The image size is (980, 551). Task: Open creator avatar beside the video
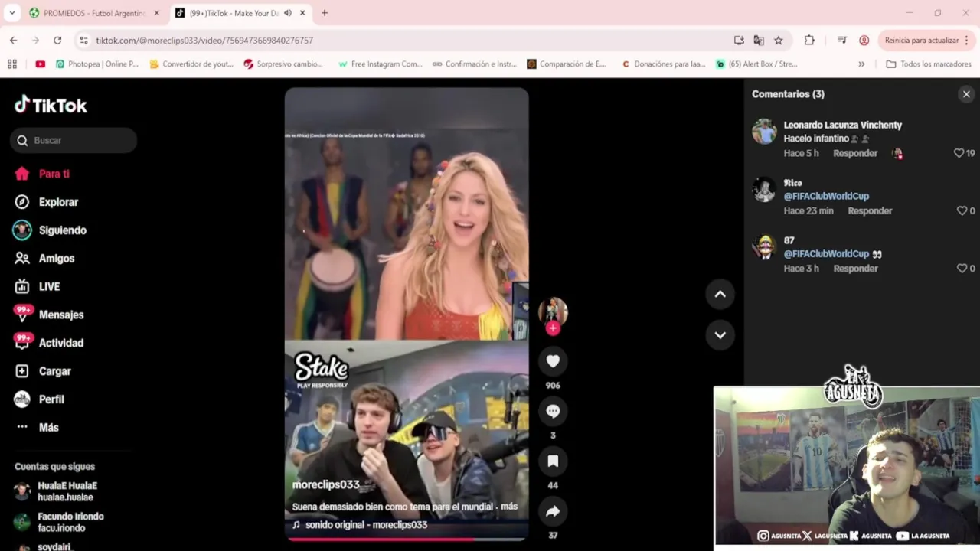553,311
